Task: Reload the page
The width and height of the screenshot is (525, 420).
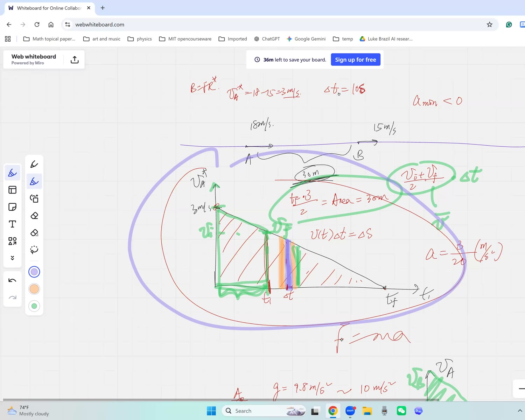Action: click(x=37, y=24)
